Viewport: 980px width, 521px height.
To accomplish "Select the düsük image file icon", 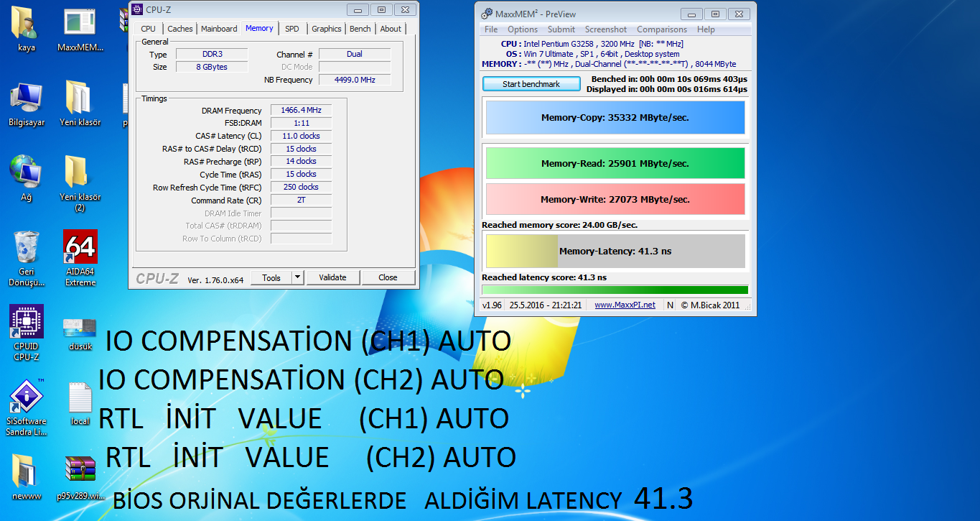I will click(x=80, y=328).
